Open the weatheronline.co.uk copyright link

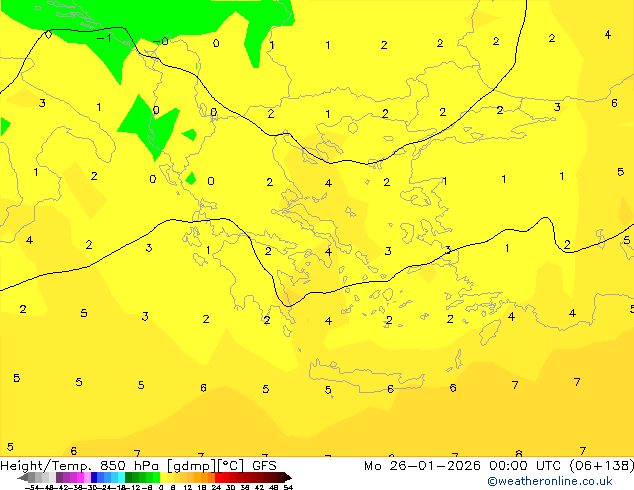[549, 481]
